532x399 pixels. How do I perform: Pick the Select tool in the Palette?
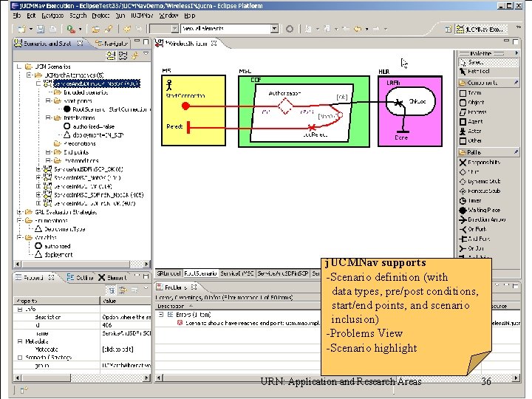pyautogui.click(x=488, y=62)
